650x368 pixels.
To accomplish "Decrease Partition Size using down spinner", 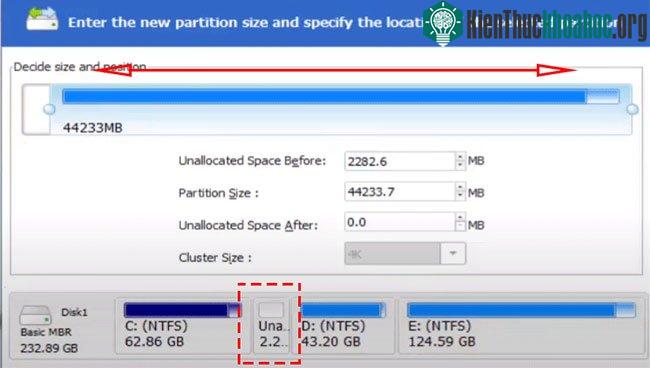I will (x=460, y=196).
